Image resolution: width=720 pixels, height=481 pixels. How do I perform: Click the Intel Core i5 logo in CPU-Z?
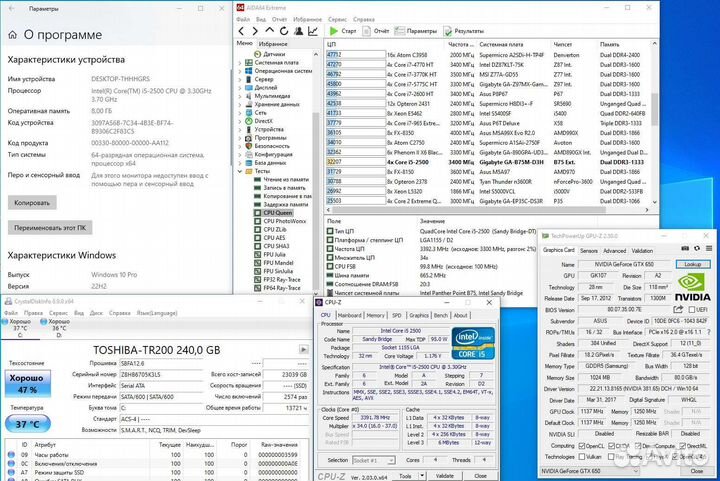coord(473,343)
